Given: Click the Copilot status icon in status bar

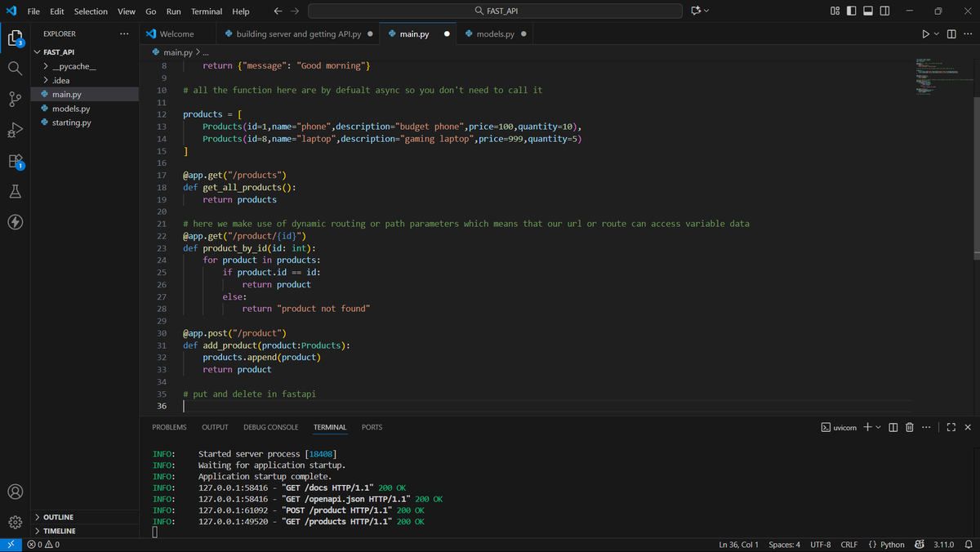Looking at the screenshot, I should coord(920,545).
